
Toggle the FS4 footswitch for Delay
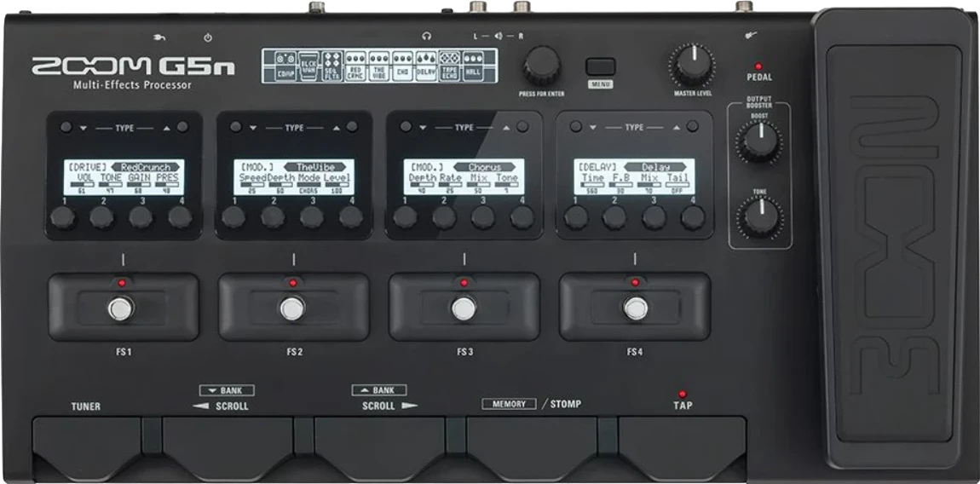point(634,308)
